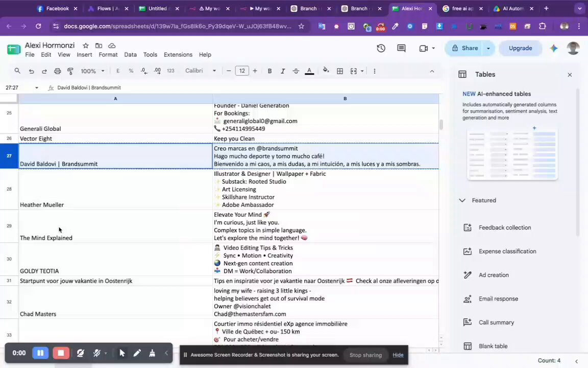This screenshot has height=368, width=588.
Task: Pause the screen recording
Action: point(40,353)
